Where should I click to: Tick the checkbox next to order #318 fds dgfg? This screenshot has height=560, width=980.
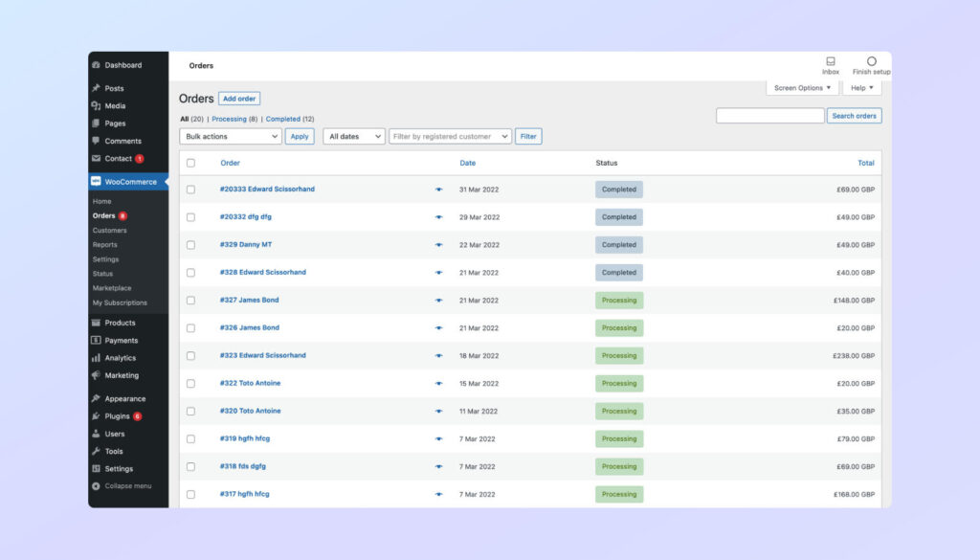[189, 466]
